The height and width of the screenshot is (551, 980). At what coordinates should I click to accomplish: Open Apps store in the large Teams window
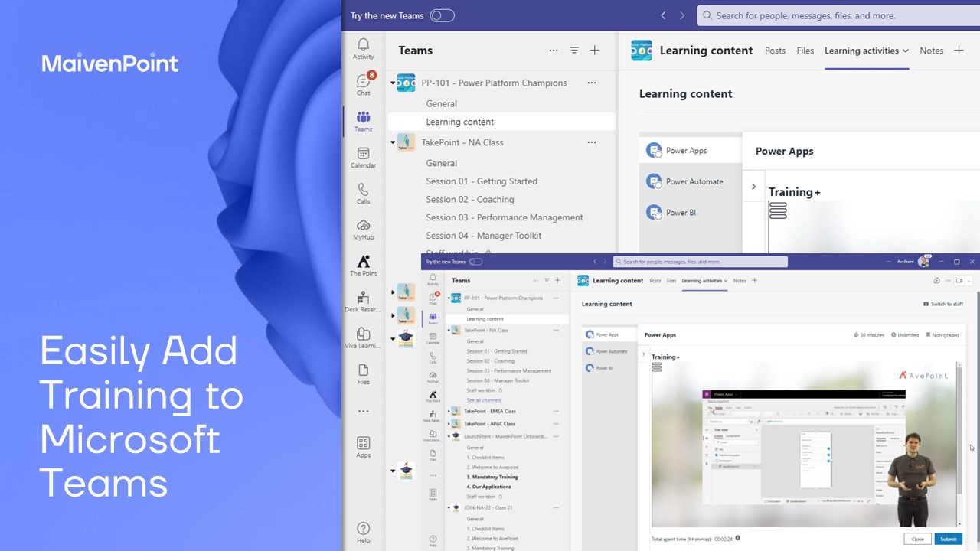tap(363, 448)
